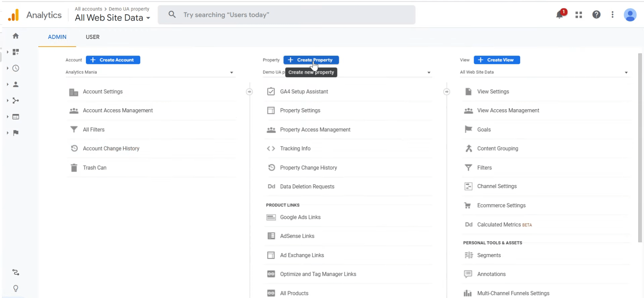Click the Google Analytics logo
The width and height of the screenshot is (644, 298).
(13, 15)
